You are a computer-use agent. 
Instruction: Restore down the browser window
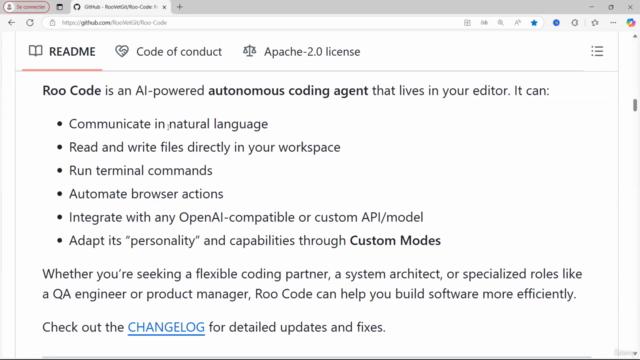[x=611, y=7]
